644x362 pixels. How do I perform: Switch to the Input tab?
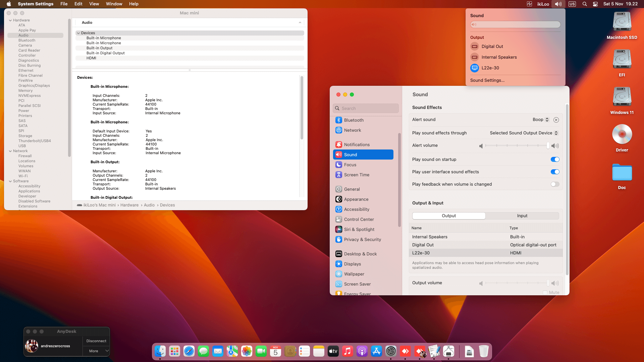(x=522, y=216)
